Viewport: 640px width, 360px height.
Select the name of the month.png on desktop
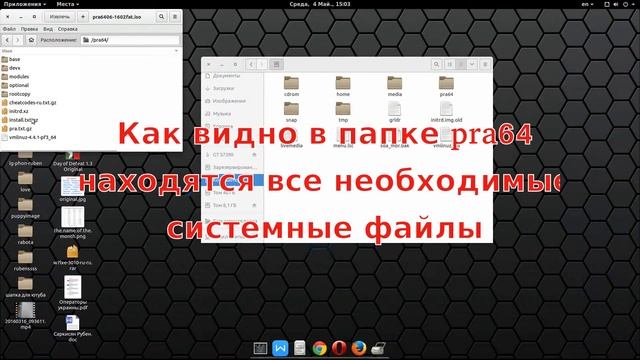tap(73, 222)
